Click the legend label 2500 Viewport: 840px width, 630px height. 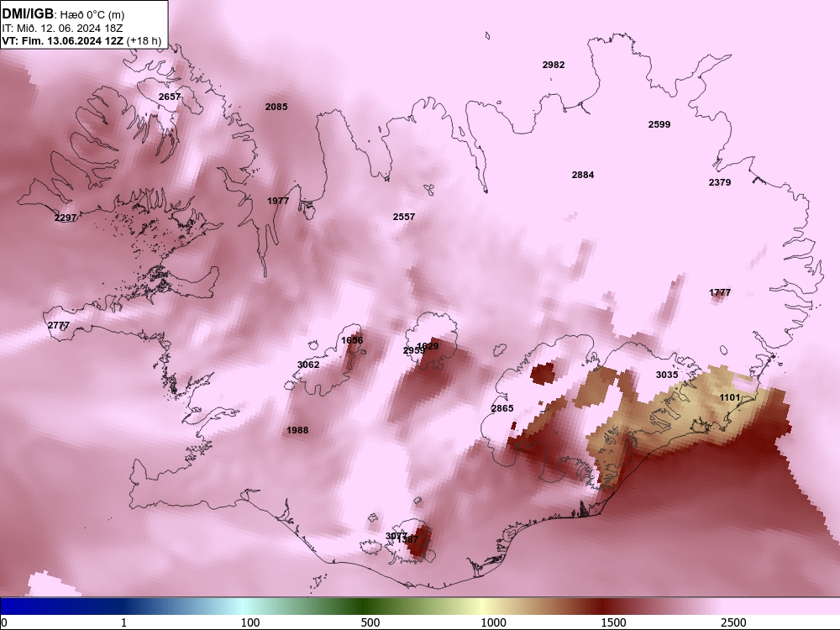733,622
